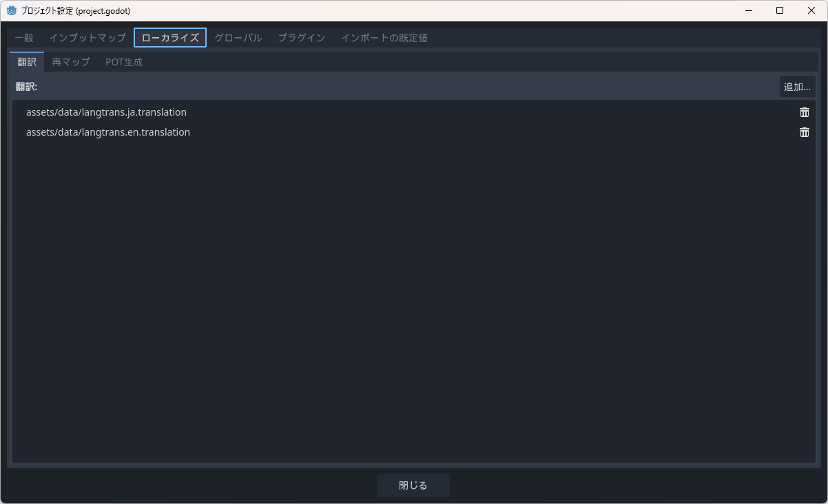The width and height of the screenshot is (828, 504).
Task: Click the Godot logo in the title bar
Action: point(12,10)
